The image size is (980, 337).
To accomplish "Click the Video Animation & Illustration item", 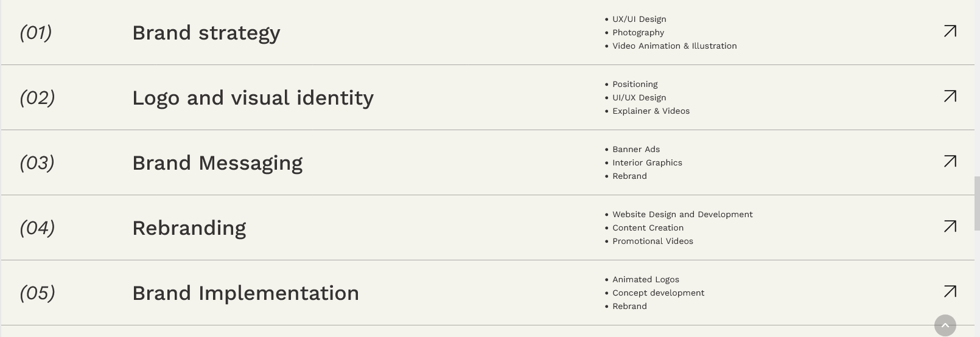I will (674, 46).
